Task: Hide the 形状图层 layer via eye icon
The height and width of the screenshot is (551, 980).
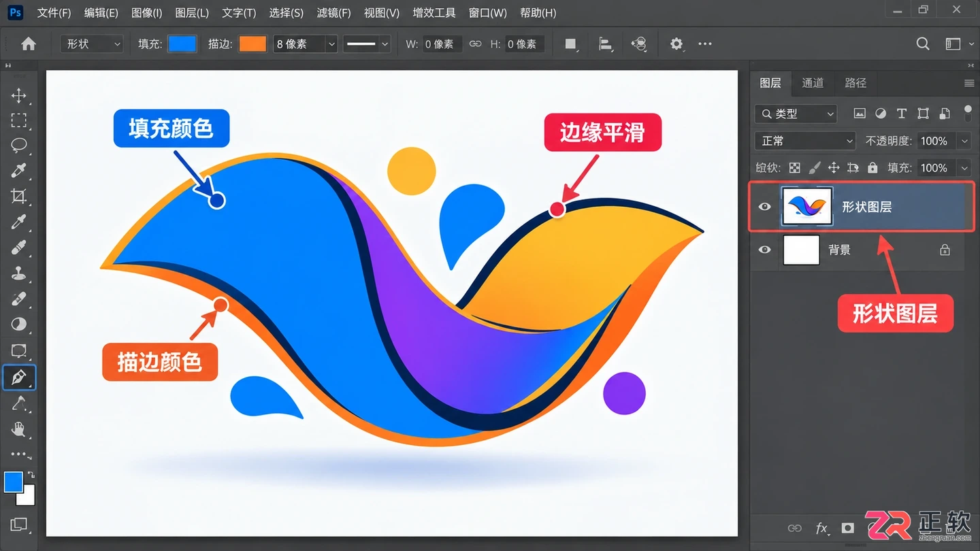Action: [x=764, y=207]
